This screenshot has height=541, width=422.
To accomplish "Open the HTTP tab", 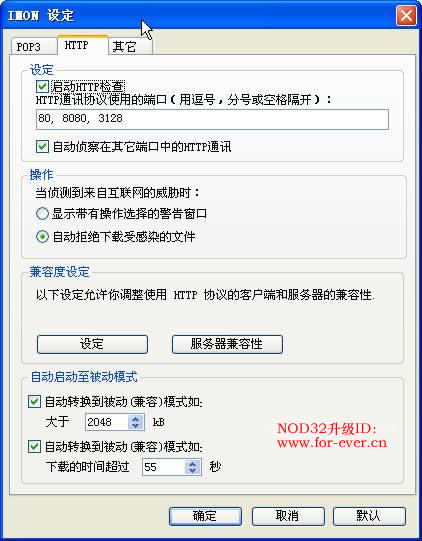I will [82, 45].
